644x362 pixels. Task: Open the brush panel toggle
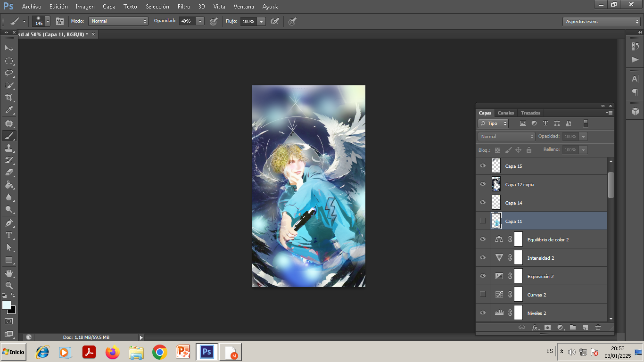coord(60,21)
